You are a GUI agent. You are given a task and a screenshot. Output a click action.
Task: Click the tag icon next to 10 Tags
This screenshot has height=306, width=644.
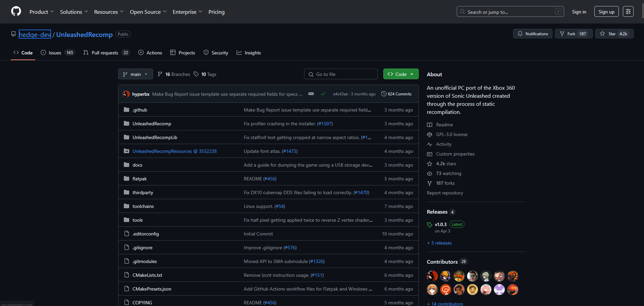click(196, 74)
